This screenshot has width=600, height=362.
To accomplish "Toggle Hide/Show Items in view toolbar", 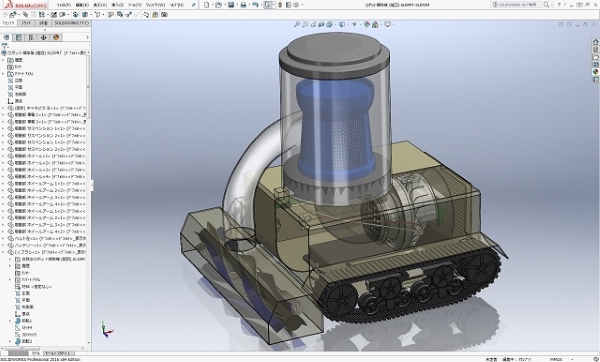I will click(354, 24).
